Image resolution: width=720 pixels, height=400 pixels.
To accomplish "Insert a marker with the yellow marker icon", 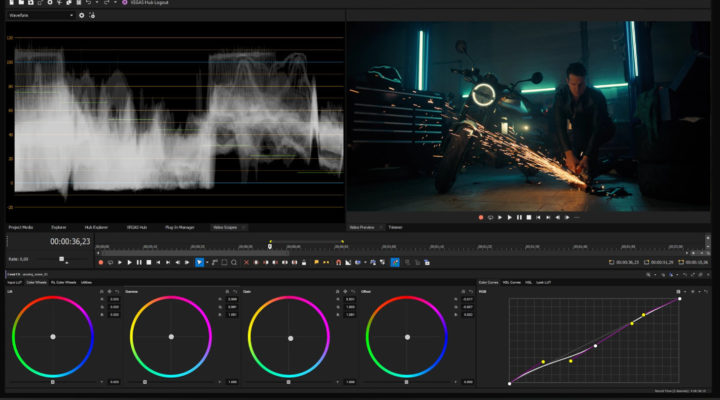I will pos(316,263).
